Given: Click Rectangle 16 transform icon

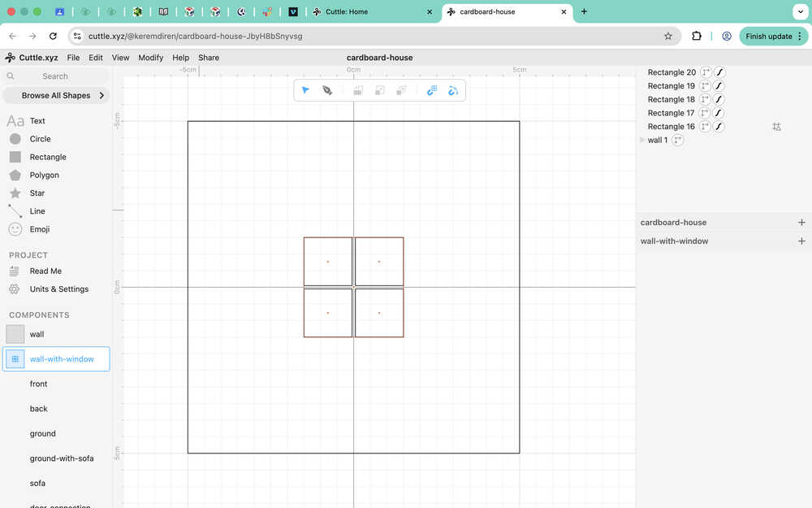Looking at the screenshot, I should pyautogui.click(x=705, y=126).
